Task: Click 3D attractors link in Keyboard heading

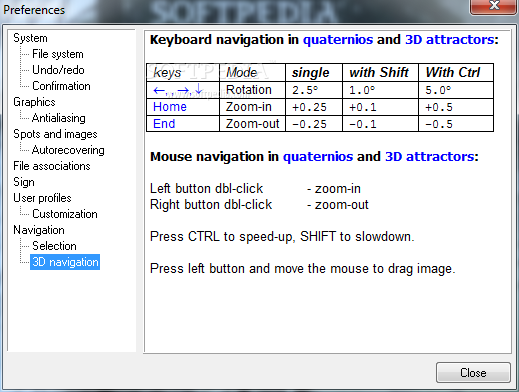Action: (x=449, y=40)
